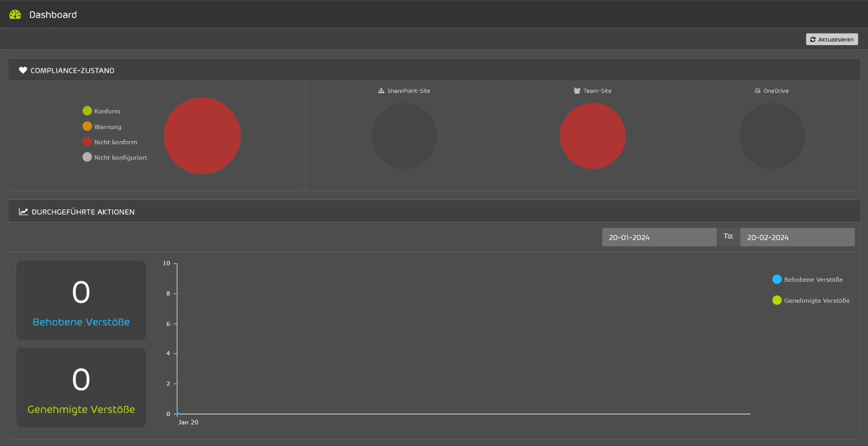Click the SharePoint-Site hierarchy icon
Viewport: 868px width, 446px height.
pos(381,91)
